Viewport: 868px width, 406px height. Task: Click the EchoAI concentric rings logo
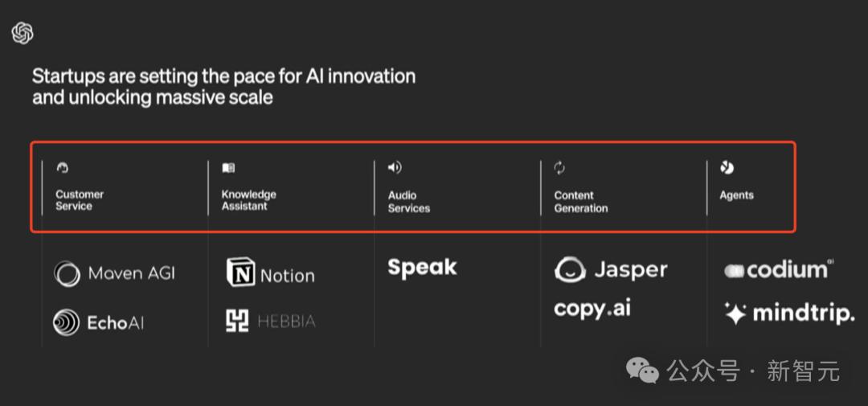tap(66, 322)
